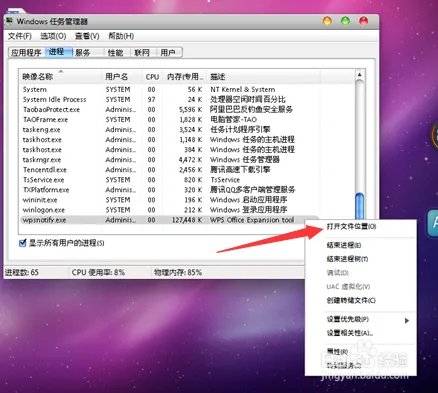This screenshot has width=438, height=393.
Task: Select the winlogon.exe process
Action: pos(170,210)
